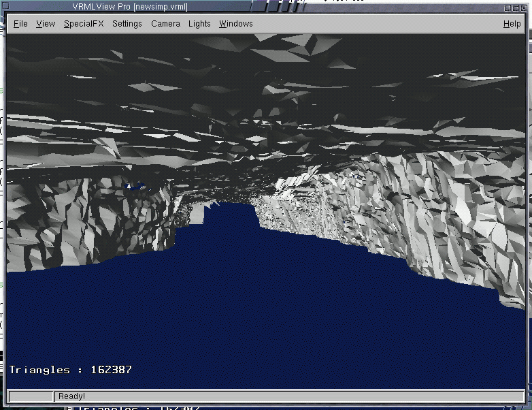532x410 pixels.
Task: Click the Triangles count overlay text
Action: pyautogui.click(x=71, y=370)
